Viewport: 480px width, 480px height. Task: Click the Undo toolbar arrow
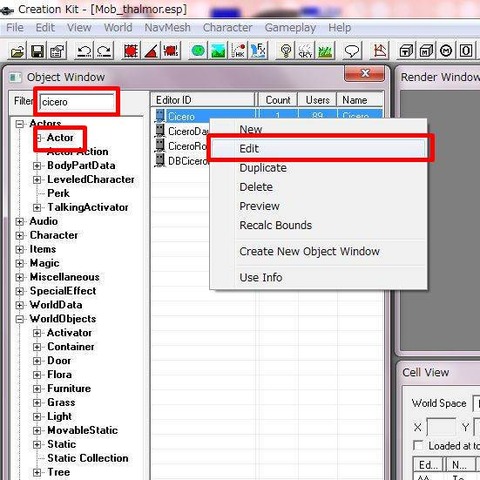pos(84,51)
